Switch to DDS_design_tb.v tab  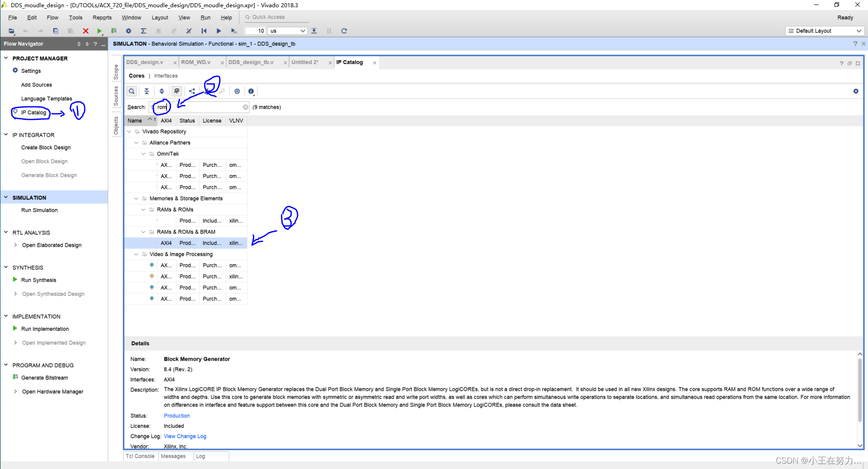coord(251,62)
